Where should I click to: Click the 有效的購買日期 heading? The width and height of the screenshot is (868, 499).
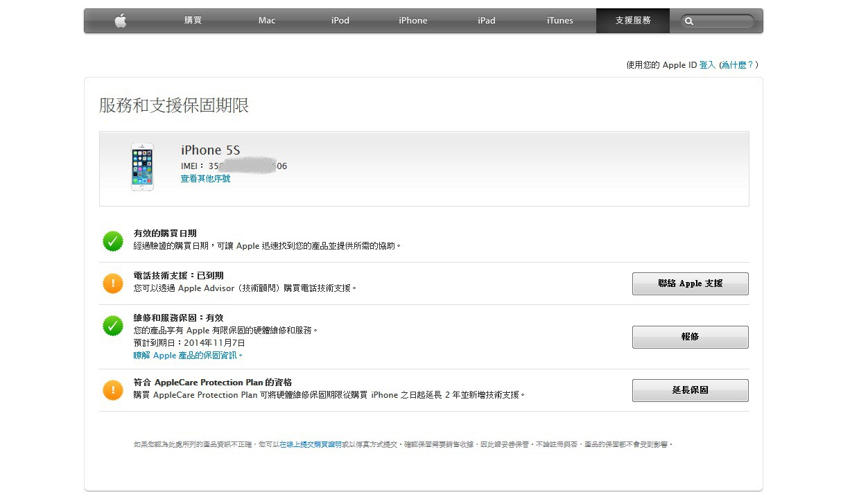(165, 234)
